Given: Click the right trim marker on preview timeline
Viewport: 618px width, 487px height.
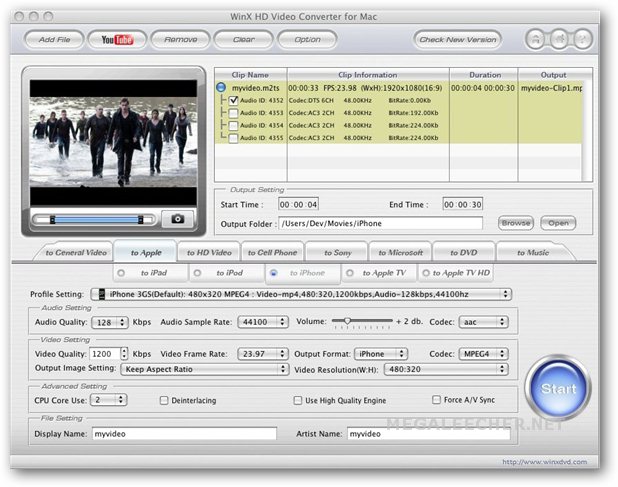Looking at the screenshot, I should 140,219.
